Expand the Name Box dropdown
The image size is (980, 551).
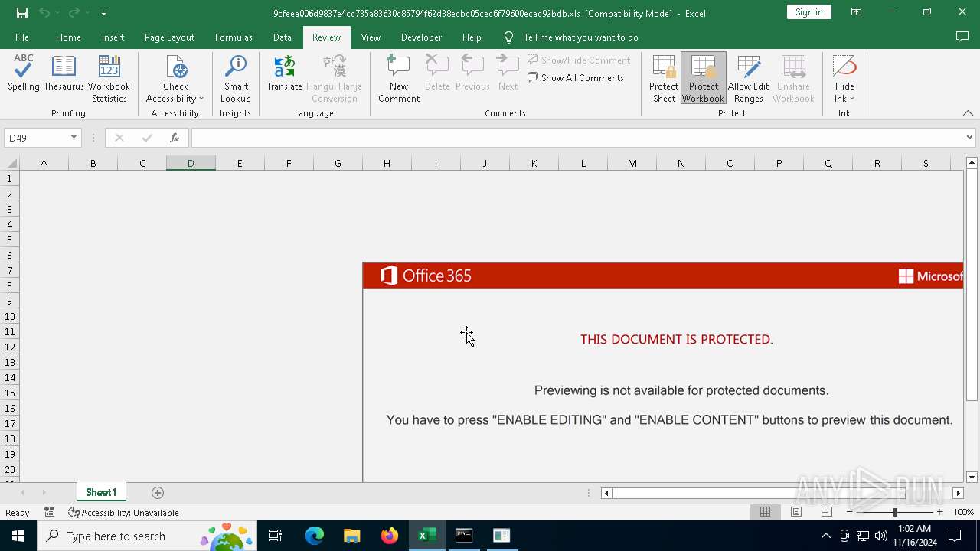click(x=74, y=138)
